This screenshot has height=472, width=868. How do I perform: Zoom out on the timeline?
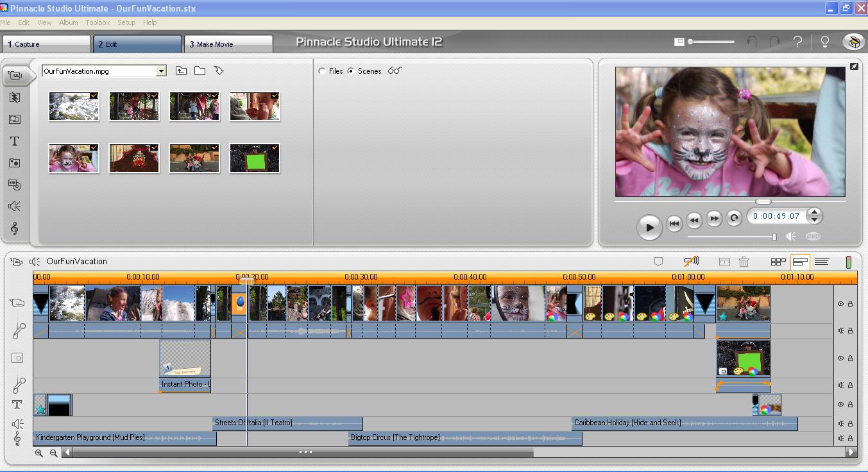53,453
